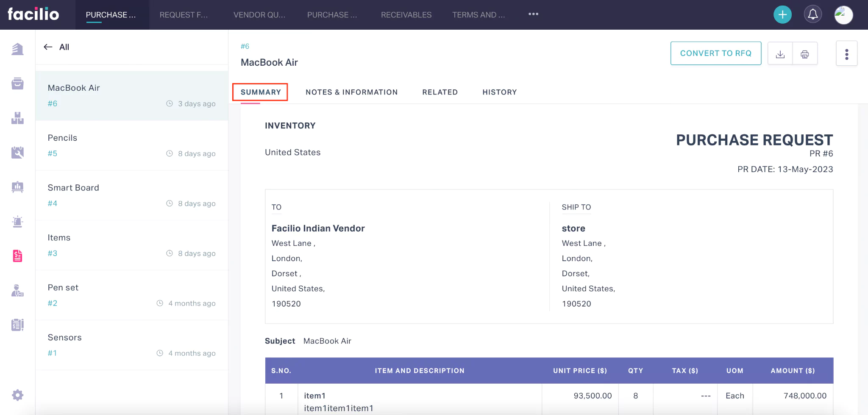Click the 3 days ago timestamp
The height and width of the screenshot is (415, 868).
point(197,103)
